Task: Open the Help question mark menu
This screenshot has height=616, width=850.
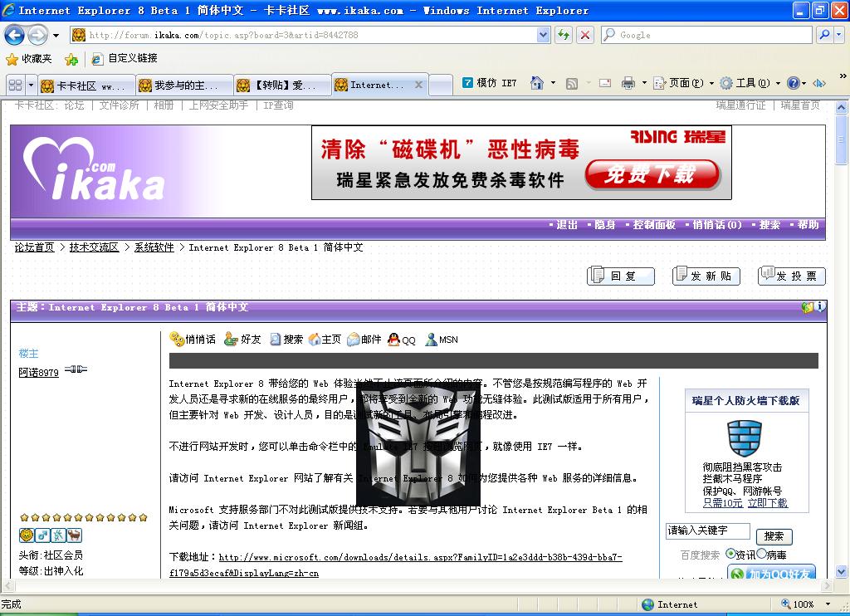Action: coord(796,83)
